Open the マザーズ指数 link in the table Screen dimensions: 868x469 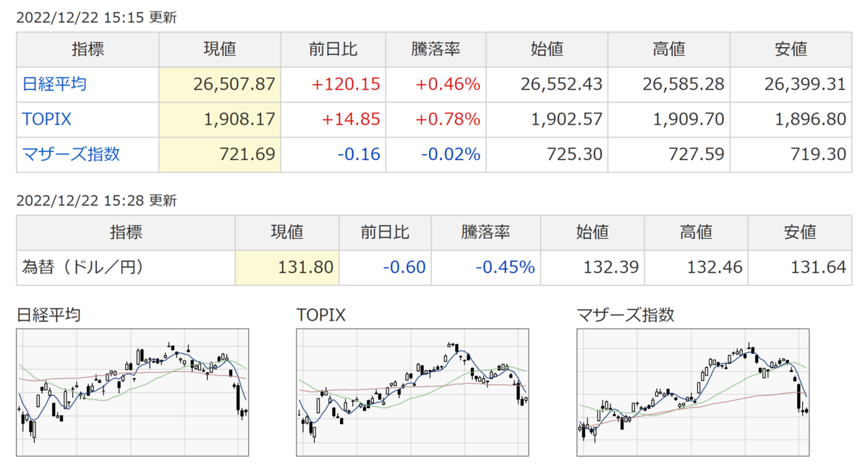[x=71, y=154]
